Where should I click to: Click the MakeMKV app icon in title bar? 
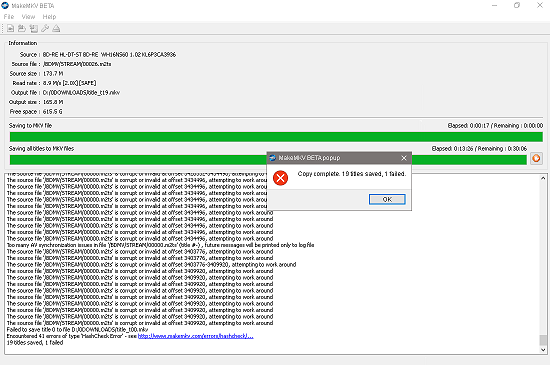[x=5, y=6]
